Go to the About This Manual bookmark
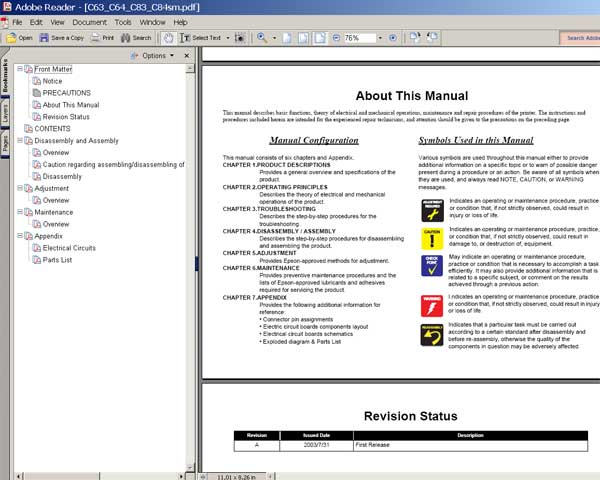 71,105
